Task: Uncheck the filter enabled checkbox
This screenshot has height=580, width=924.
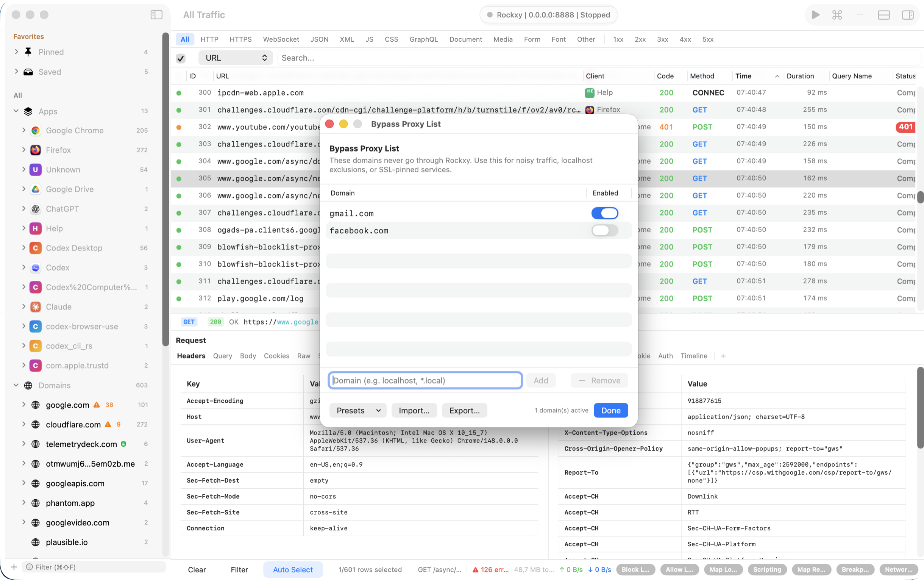Action: (181, 58)
